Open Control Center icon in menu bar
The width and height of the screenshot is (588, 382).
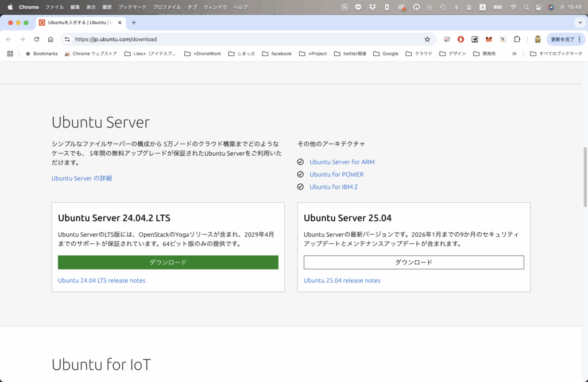[539, 7]
